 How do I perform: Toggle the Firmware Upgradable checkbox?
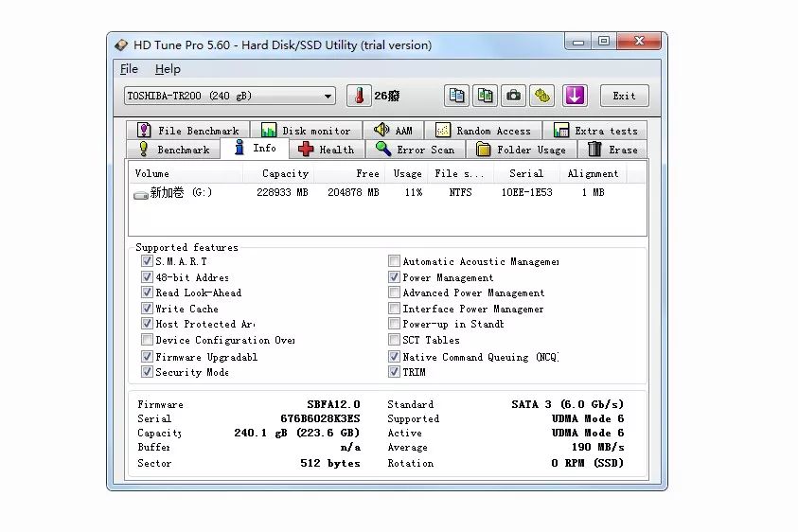tap(147, 356)
